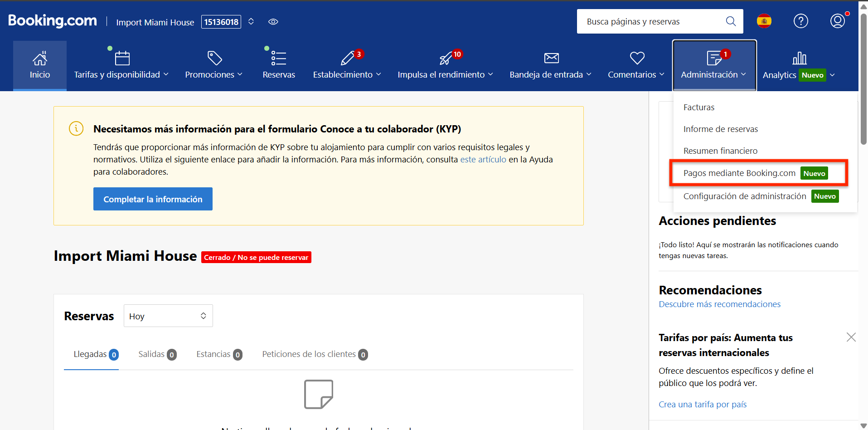This screenshot has width=868, height=430.
Task: Open the Hoy date dropdown in Reservas
Action: click(x=168, y=316)
